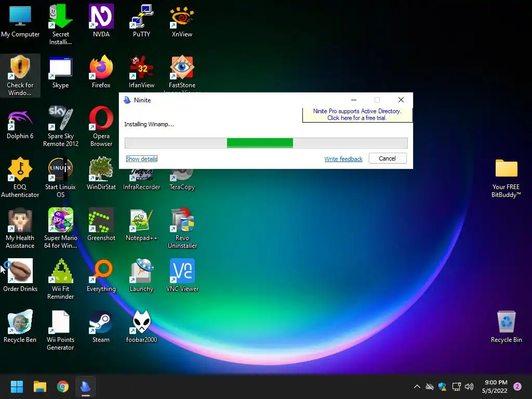The width and height of the screenshot is (532, 399).
Task: Select Order Drinks coffee bean icon
Action: [20, 275]
